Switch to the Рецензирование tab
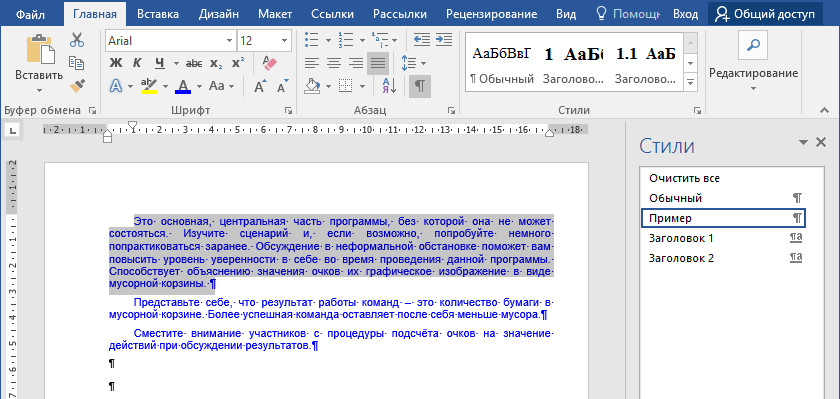This screenshot has width=840, height=399. (491, 14)
